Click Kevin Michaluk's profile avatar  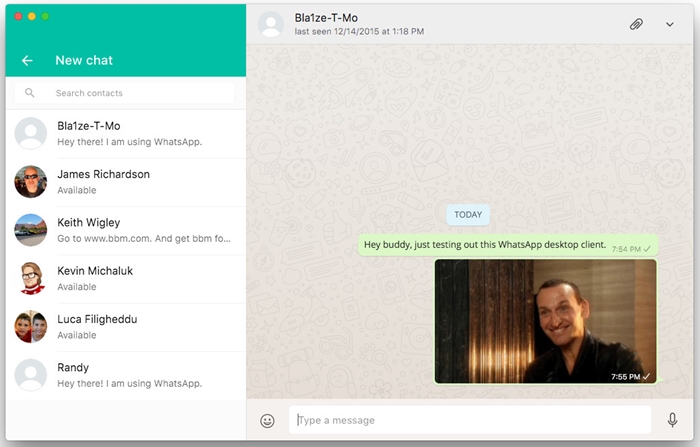(x=31, y=278)
